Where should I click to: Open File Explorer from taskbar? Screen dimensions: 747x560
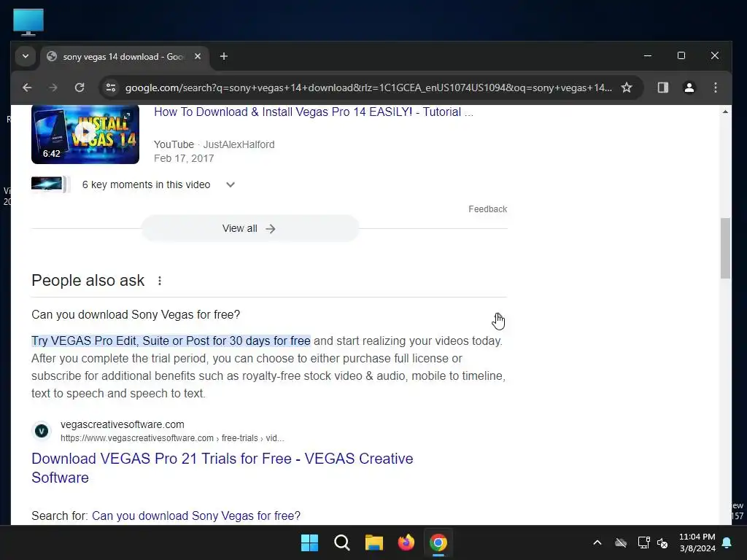click(374, 542)
